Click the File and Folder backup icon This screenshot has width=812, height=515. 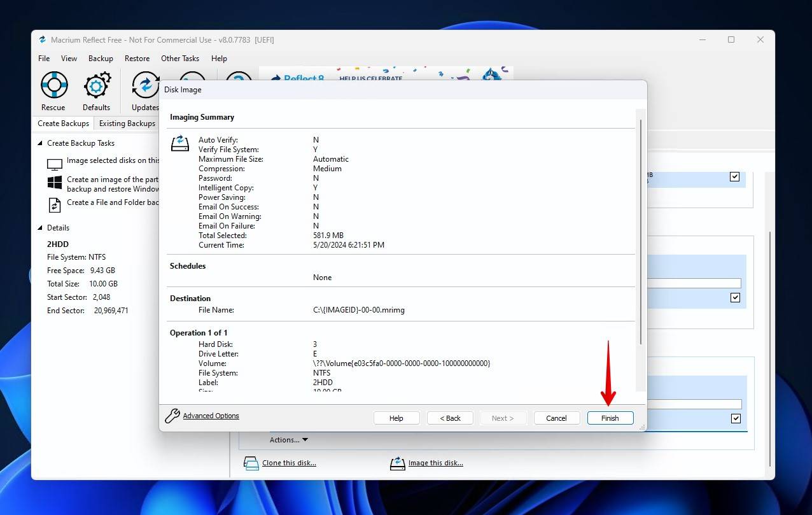tap(55, 204)
